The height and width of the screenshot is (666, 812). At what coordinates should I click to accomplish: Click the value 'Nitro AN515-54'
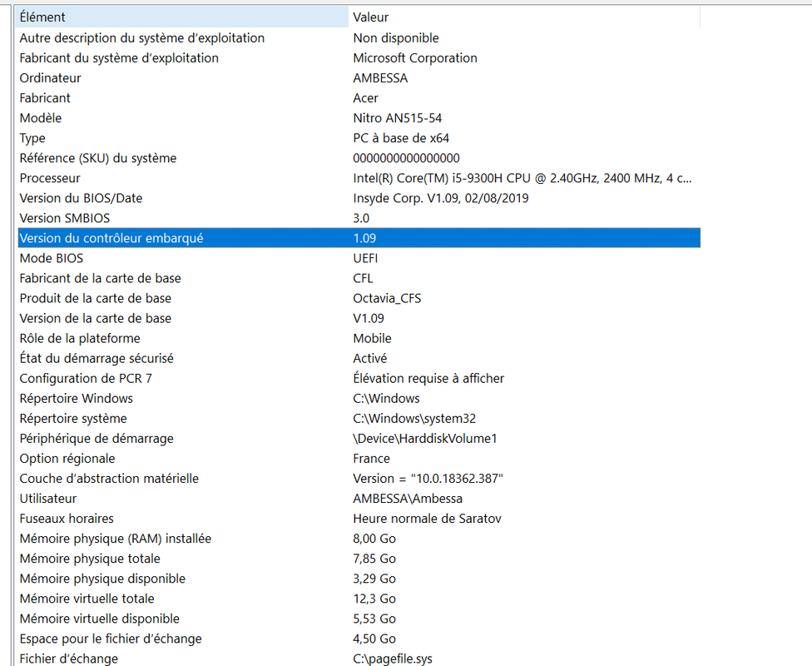[397, 118]
